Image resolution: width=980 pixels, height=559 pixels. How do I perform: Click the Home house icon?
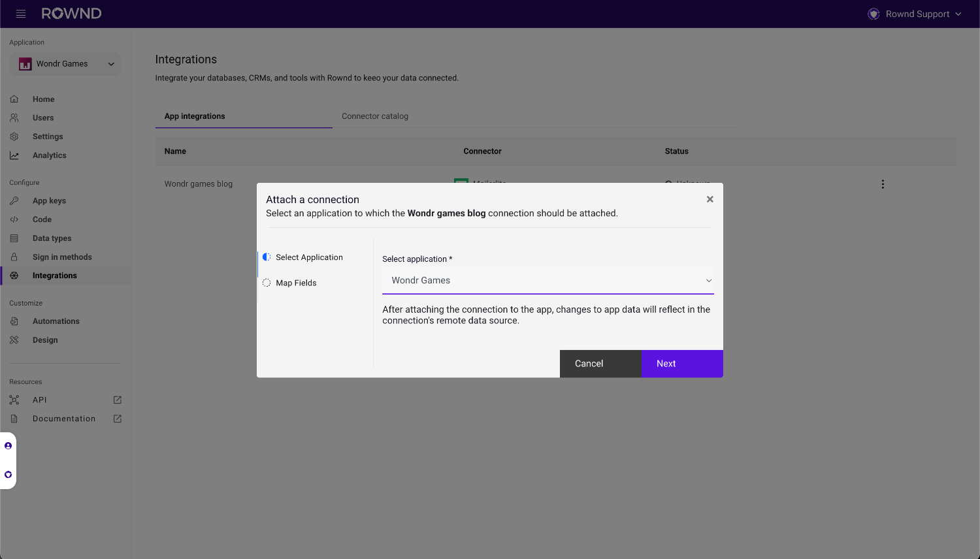click(14, 99)
